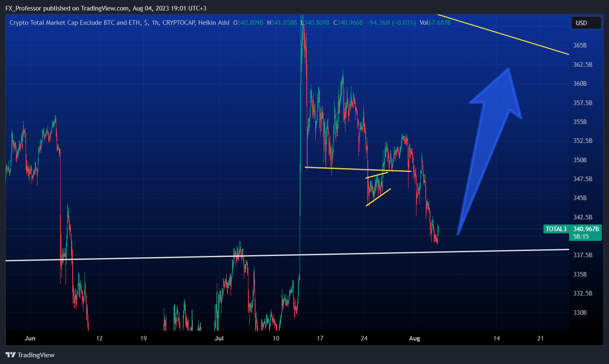Click the Jul date label
The width and height of the screenshot is (609, 364).
point(219,338)
